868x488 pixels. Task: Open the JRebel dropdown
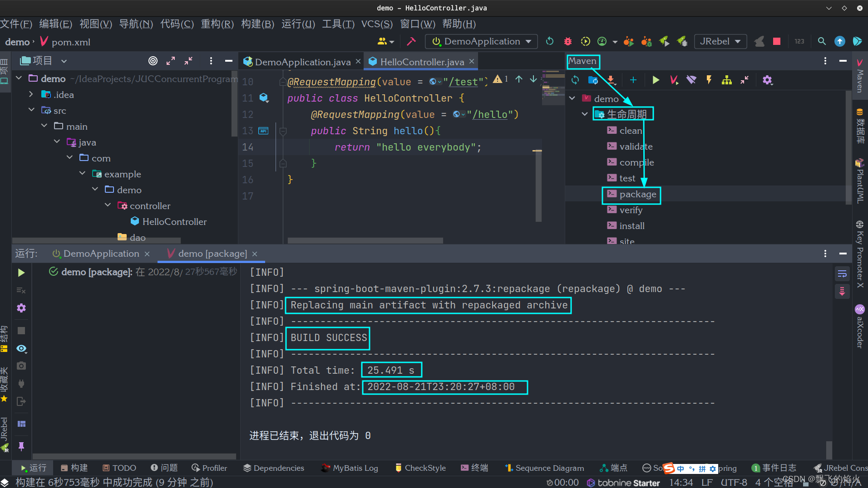720,41
